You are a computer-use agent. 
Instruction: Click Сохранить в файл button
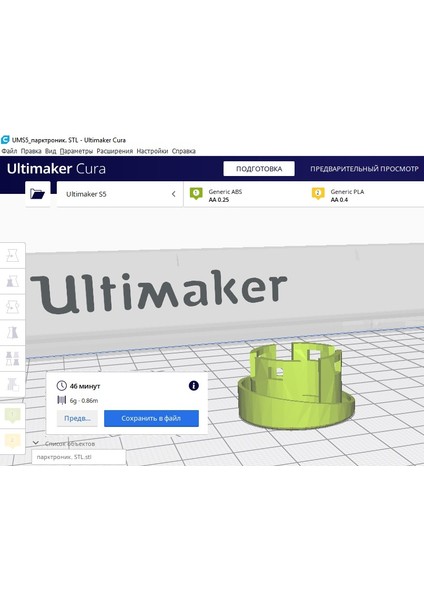click(x=151, y=418)
